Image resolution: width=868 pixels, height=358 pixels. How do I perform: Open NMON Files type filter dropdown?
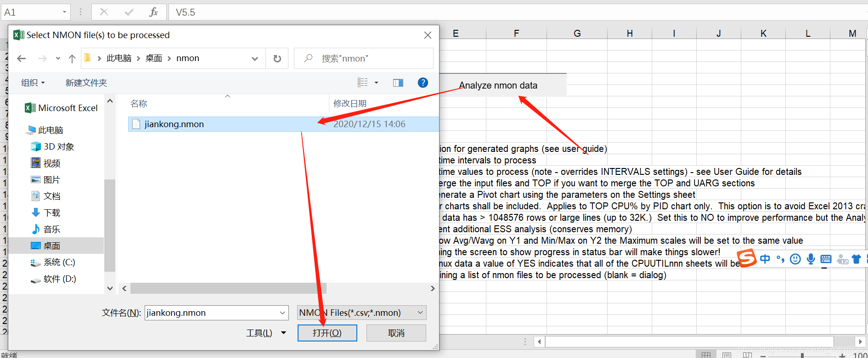362,313
